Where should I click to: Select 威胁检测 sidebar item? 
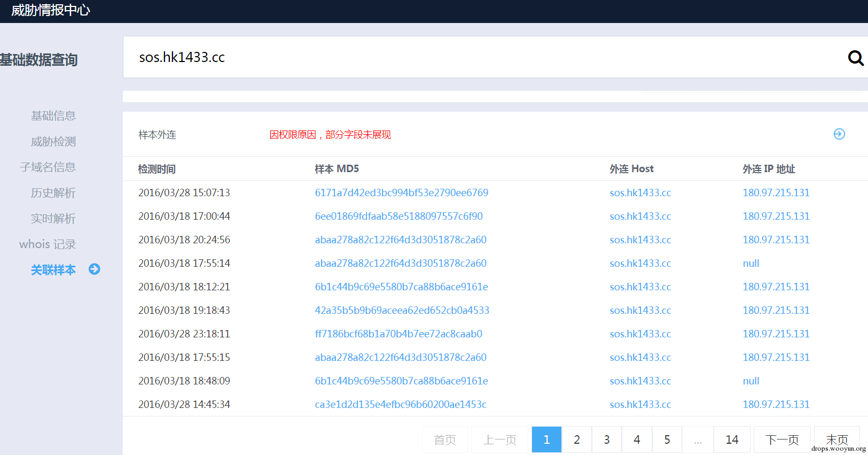pyautogui.click(x=53, y=141)
